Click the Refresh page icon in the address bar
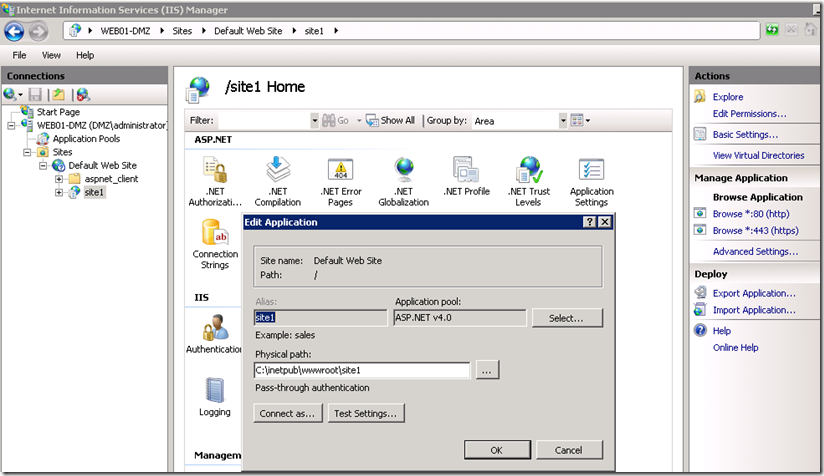This screenshot has width=824, height=476. pyautogui.click(x=772, y=30)
